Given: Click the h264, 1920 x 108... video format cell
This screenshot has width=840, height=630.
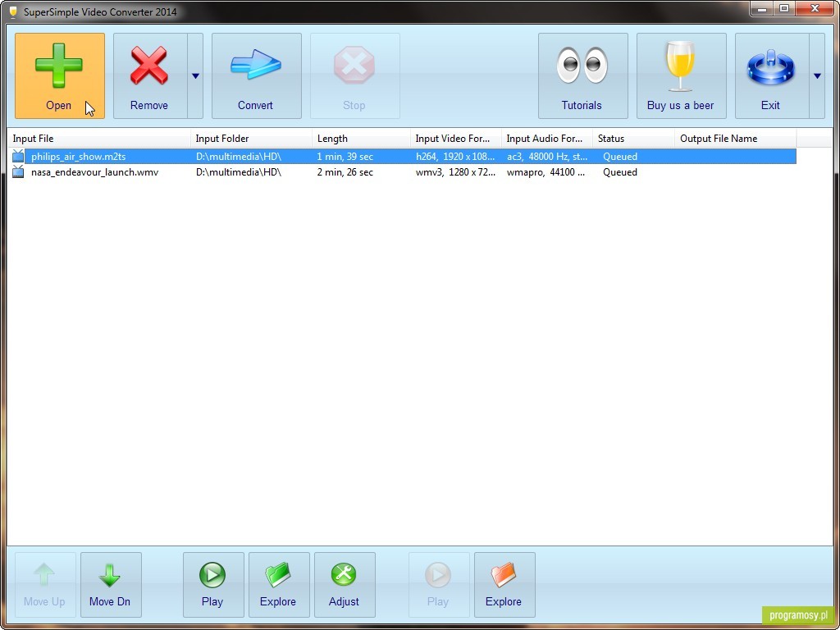Looking at the screenshot, I should click(x=455, y=157).
